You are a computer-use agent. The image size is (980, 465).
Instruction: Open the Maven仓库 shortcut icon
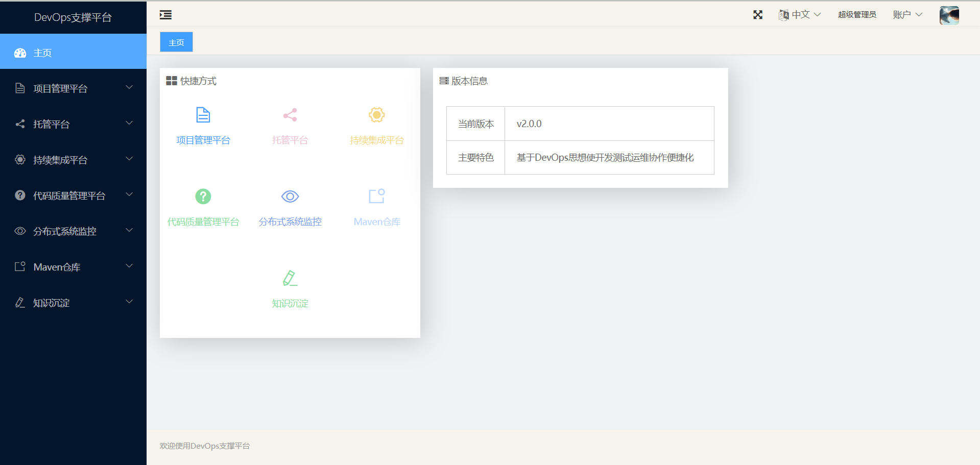(376, 197)
